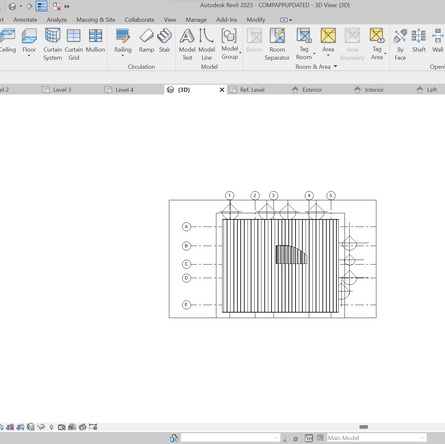
Task: Toggle the Exclude Options icon in the status bar
Action: (320, 438)
